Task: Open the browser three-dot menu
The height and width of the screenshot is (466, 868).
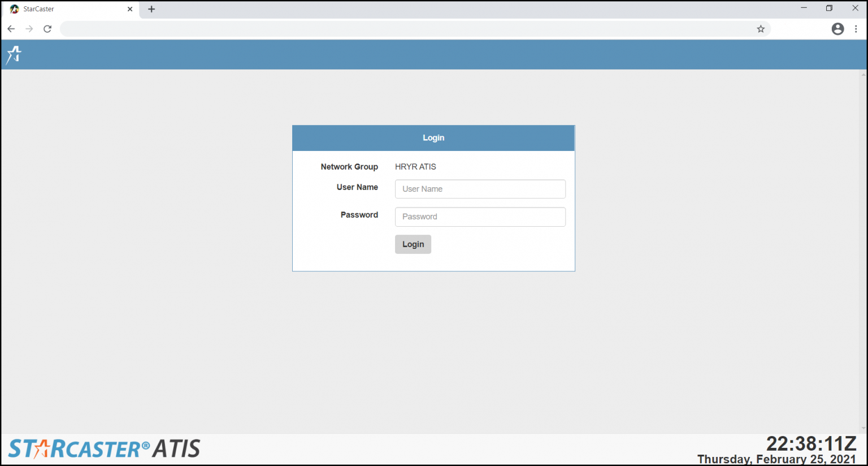Action: point(856,29)
